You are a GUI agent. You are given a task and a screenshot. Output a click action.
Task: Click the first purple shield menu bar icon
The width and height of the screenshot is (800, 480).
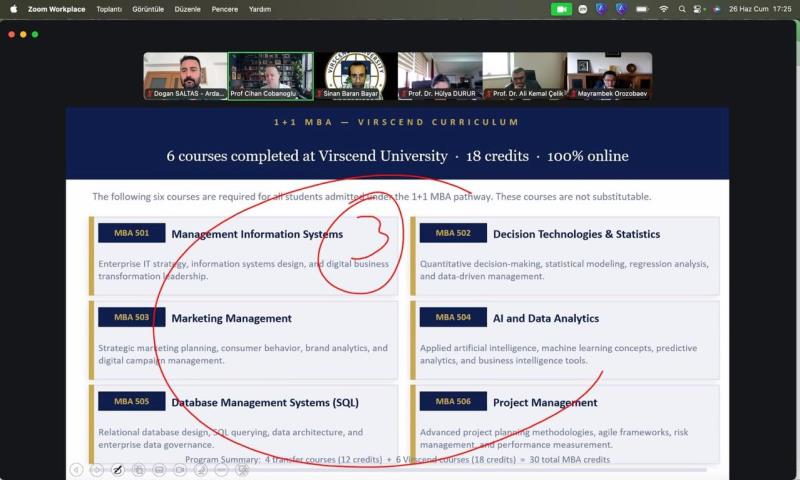(601, 9)
